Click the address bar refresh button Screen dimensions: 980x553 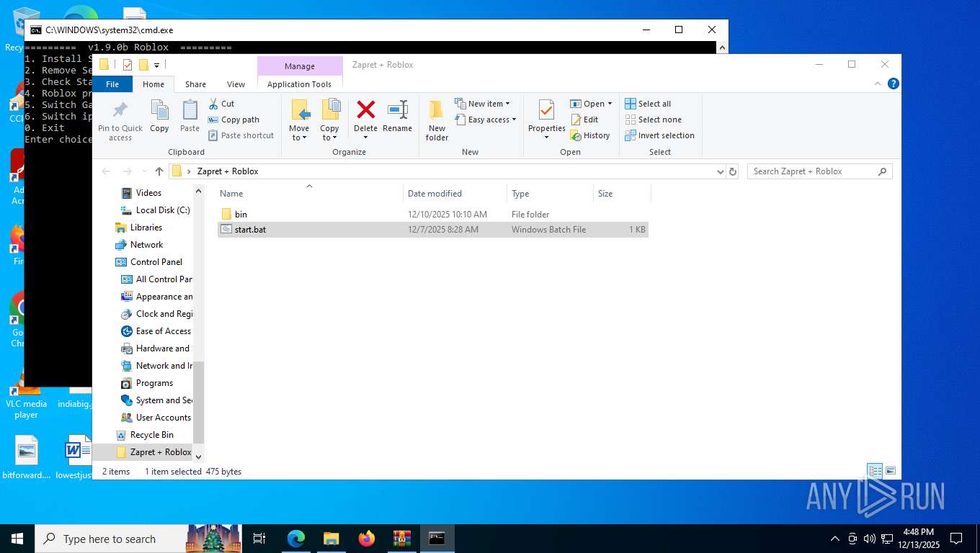(733, 171)
